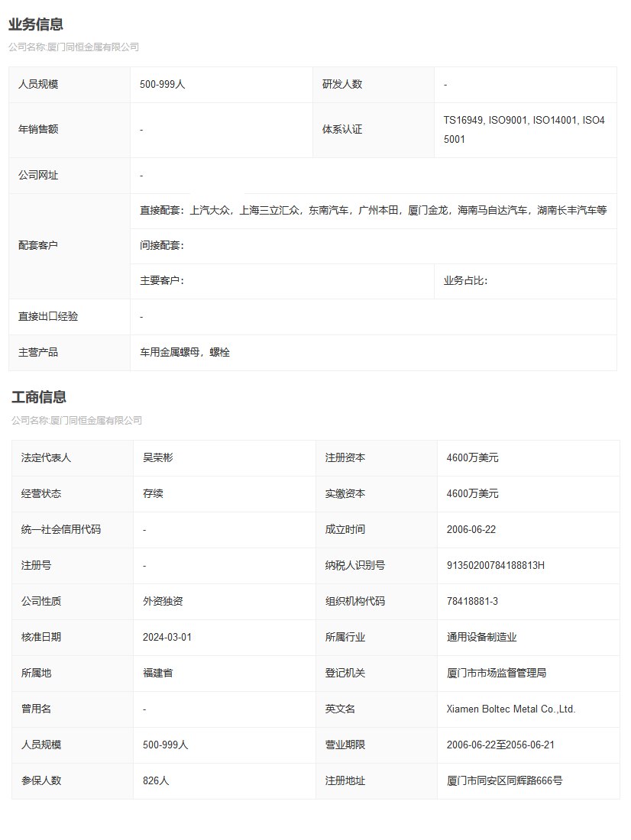
Task: Select business term 2006-06-22至2056-06-21
Action: coord(500,745)
